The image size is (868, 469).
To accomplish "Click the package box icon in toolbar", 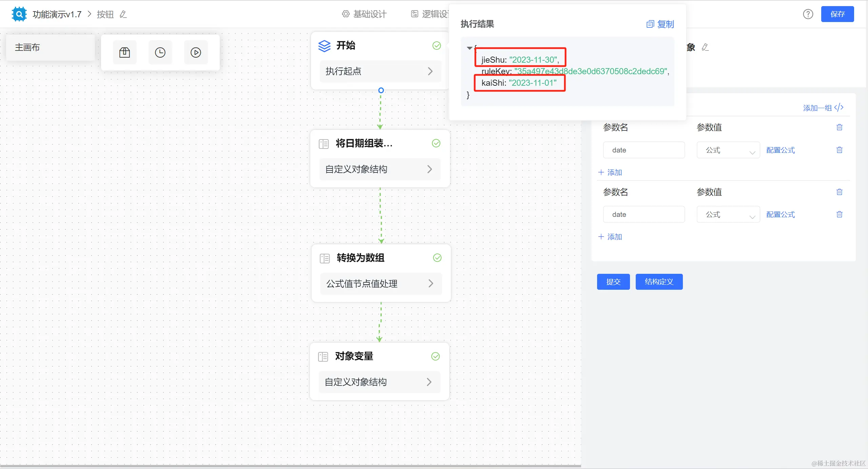I will coord(124,53).
